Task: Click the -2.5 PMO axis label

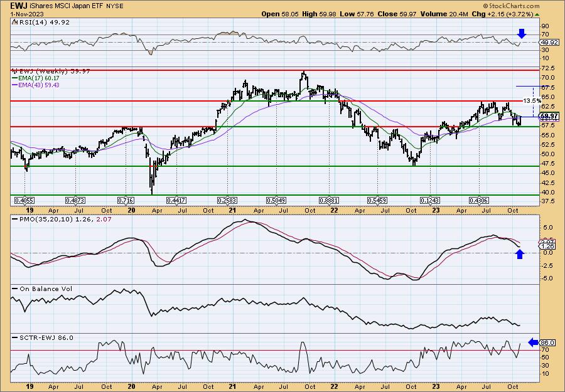Action: [x=547, y=266]
